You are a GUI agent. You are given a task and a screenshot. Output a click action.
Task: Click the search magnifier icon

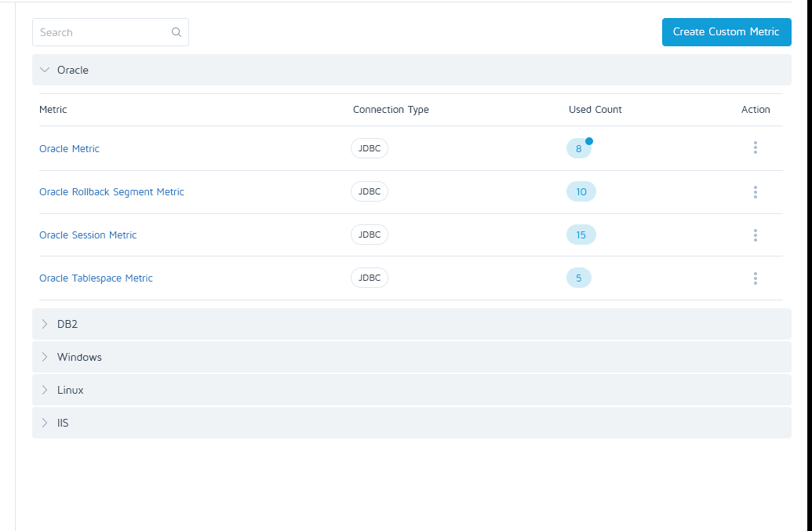(x=177, y=32)
